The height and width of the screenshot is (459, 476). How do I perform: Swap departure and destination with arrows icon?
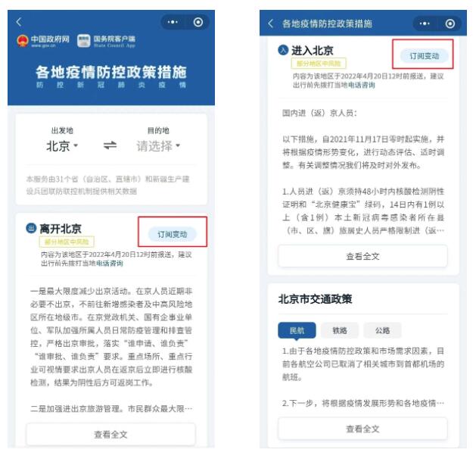pyautogui.click(x=110, y=145)
